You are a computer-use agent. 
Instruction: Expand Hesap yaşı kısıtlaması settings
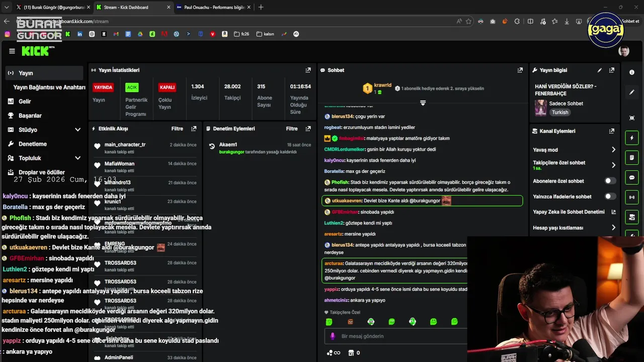(613, 228)
